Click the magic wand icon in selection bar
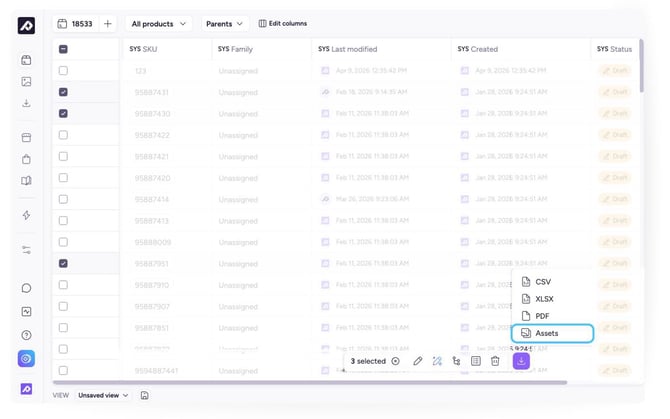The height and width of the screenshot is (419, 670). click(437, 361)
